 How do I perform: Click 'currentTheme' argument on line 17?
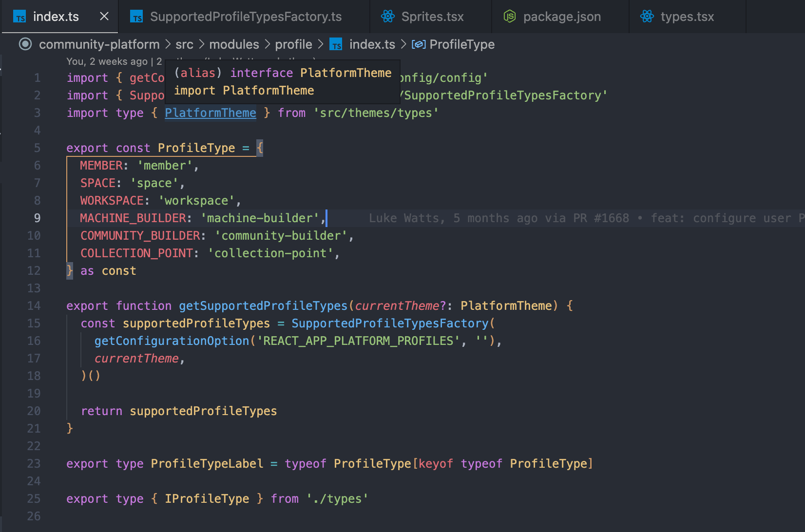(x=136, y=359)
